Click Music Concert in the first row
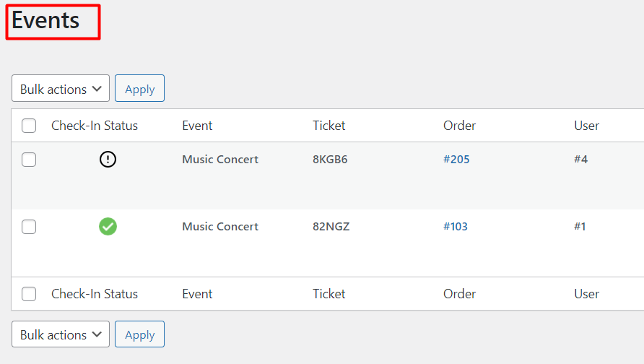The height and width of the screenshot is (364, 644). click(x=220, y=160)
